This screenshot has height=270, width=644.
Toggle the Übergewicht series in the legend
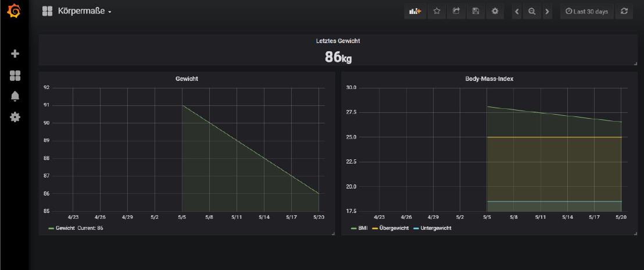[x=393, y=228]
